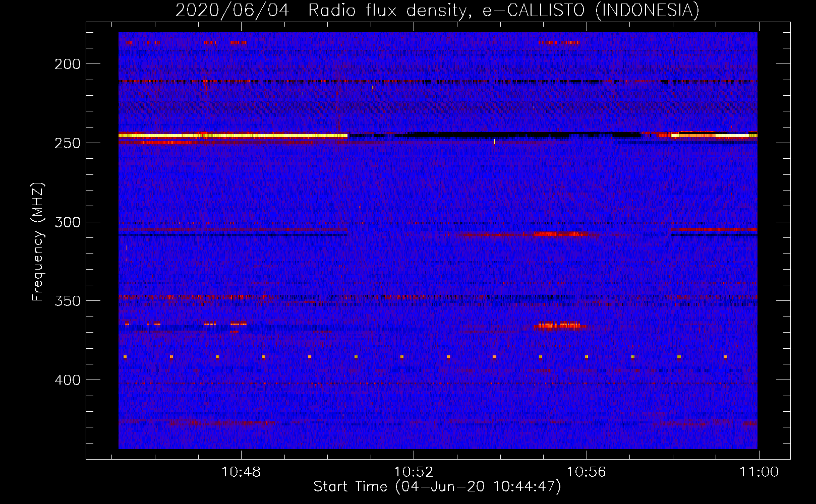This screenshot has height=504, width=816.
Task: Click the 11:00 time tick label
Action: 759,472
